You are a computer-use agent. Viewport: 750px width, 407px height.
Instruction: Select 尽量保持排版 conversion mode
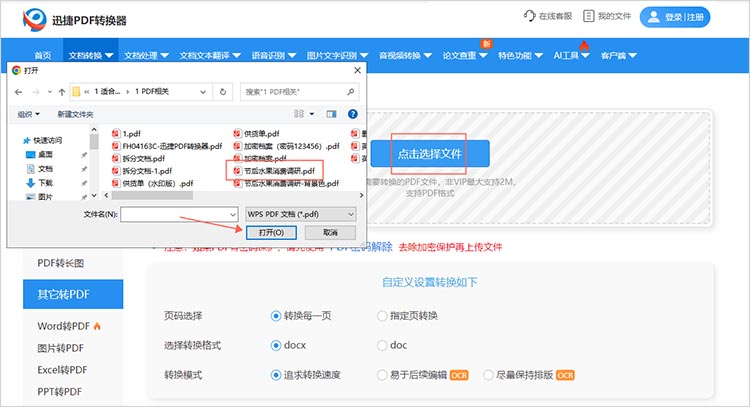tap(488, 375)
